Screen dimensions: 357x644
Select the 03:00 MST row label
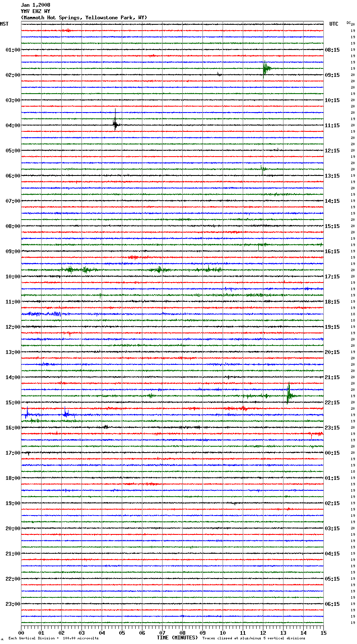point(13,100)
